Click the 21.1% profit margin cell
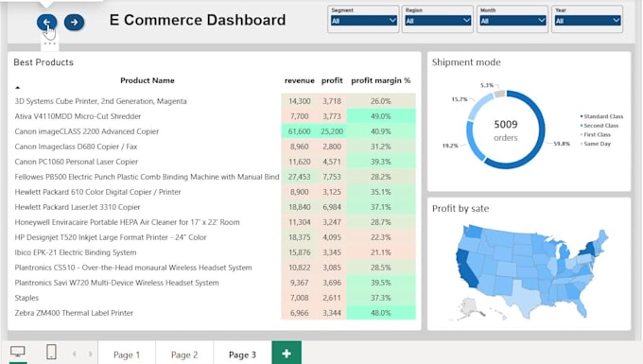Viewport: 643px width, 364px height. point(381,253)
